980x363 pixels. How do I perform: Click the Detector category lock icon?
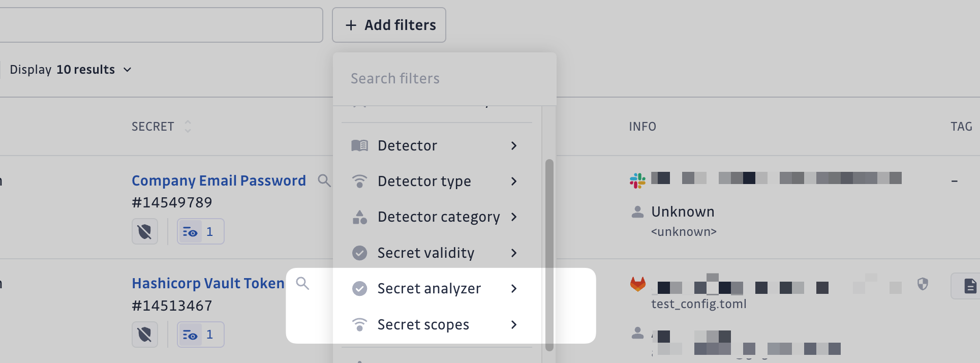(x=360, y=217)
